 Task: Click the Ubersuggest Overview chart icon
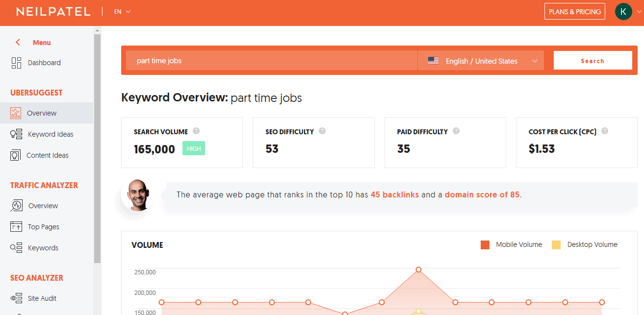(16, 113)
